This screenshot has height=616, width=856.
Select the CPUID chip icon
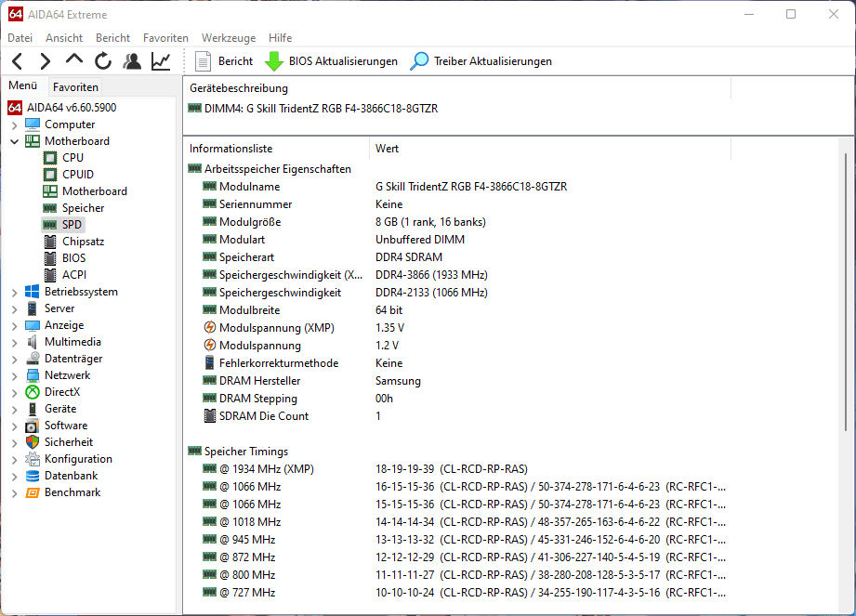click(x=49, y=175)
